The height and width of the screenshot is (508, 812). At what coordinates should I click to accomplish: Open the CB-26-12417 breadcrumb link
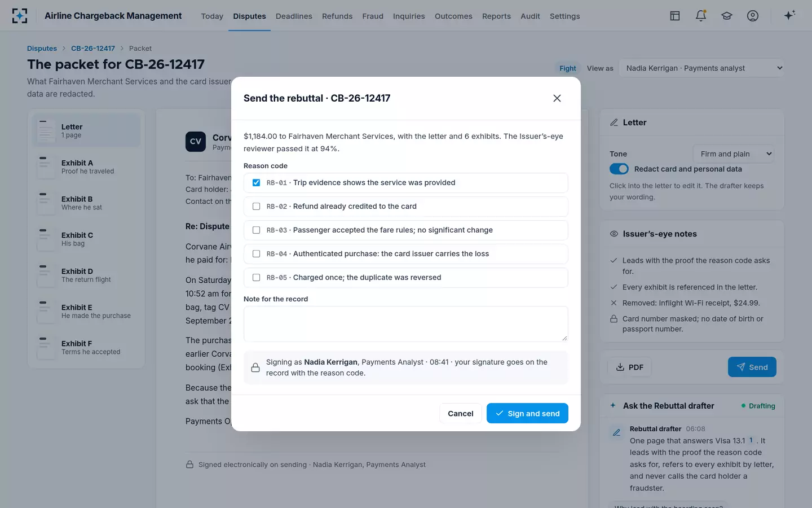[93, 49]
